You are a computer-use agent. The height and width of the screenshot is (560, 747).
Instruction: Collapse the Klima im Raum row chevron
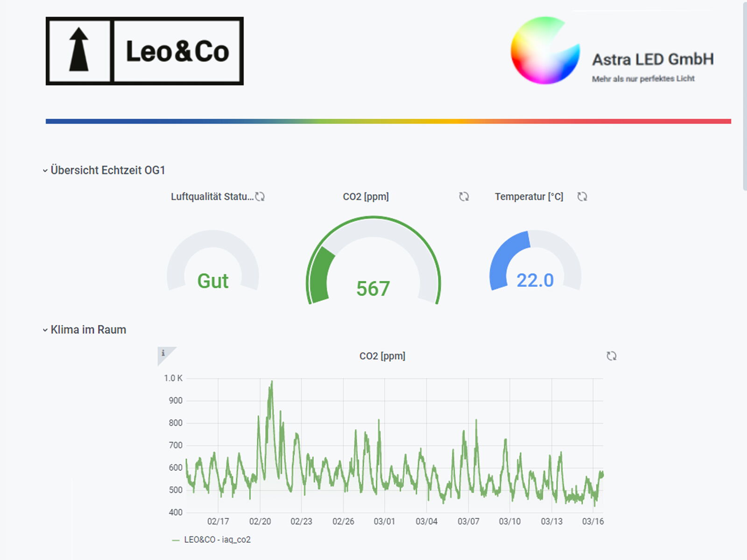45,330
